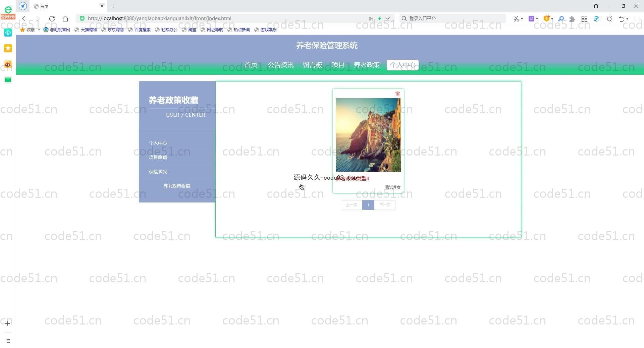Open 京东购物 bookmark
Viewport: 644px width, 348px height.
113,30
